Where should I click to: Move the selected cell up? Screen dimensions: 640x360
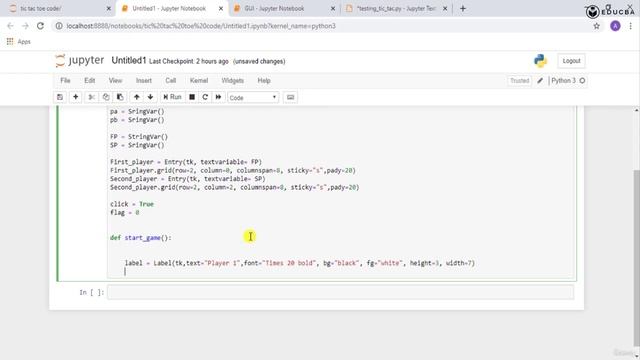tap(137, 97)
